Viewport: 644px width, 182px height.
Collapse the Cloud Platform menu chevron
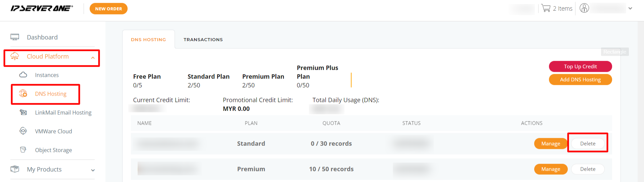click(93, 58)
